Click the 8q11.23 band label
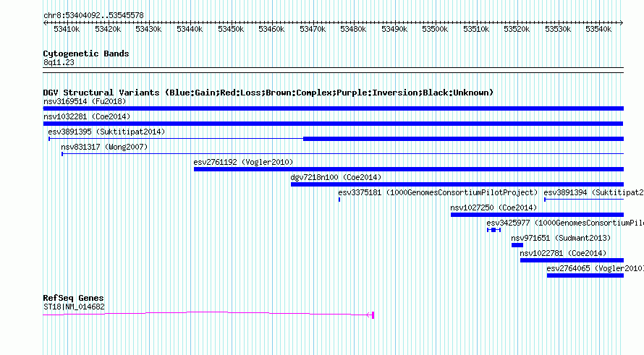Viewport: 644px width, 355px height. 59,62
